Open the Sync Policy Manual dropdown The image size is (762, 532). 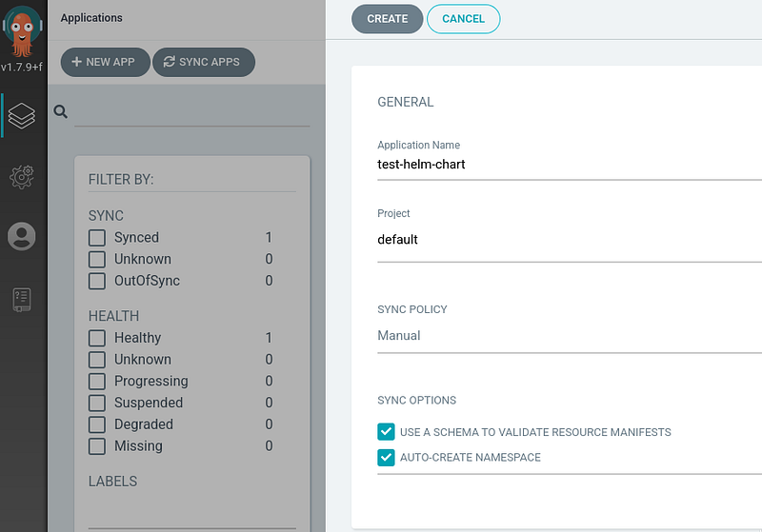pyautogui.click(x=570, y=336)
